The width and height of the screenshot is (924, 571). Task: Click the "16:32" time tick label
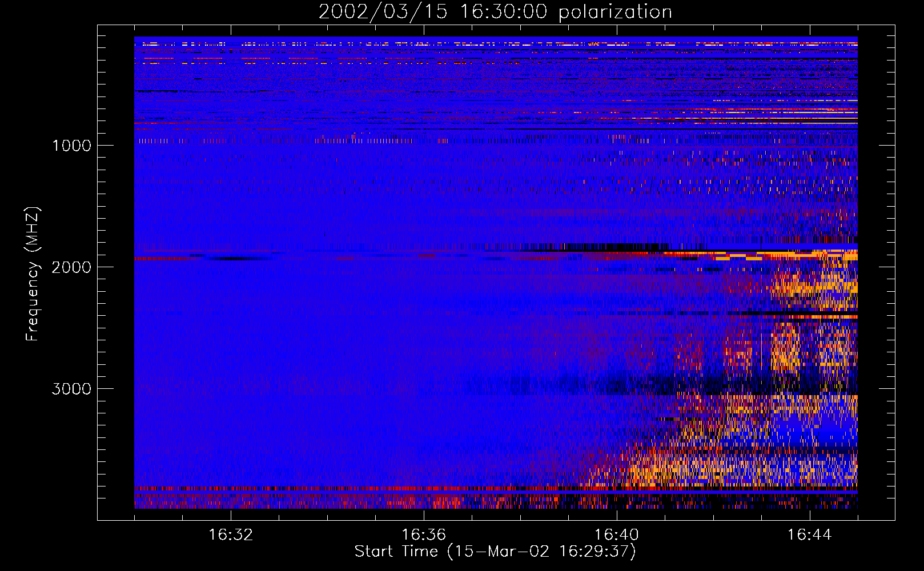pos(231,535)
